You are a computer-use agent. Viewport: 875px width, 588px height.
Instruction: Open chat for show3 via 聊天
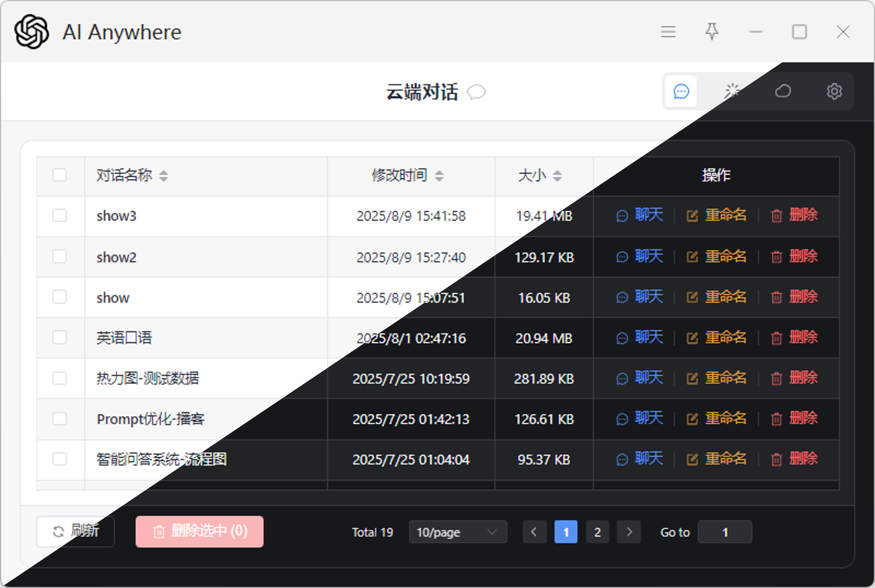pyautogui.click(x=640, y=215)
